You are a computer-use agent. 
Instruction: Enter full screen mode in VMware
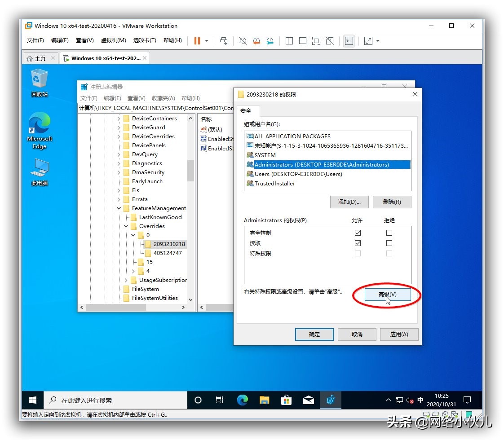pyautogui.click(x=316, y=41)
